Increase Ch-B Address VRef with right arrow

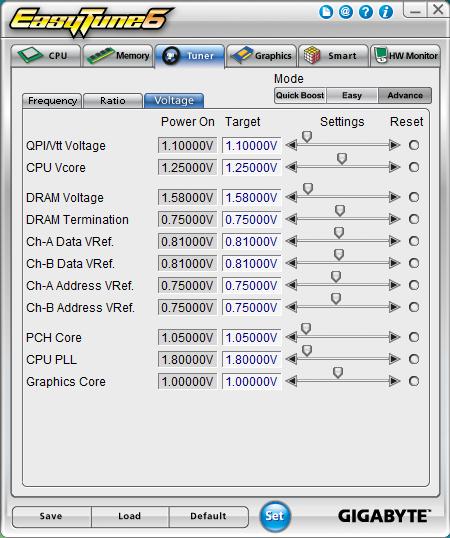395,307
